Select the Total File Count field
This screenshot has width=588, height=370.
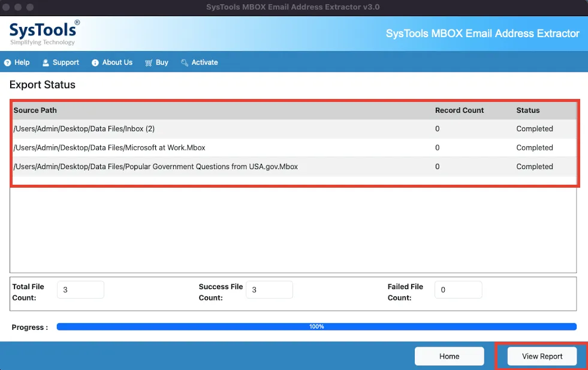pyautogui.click(x=81, y=290)
